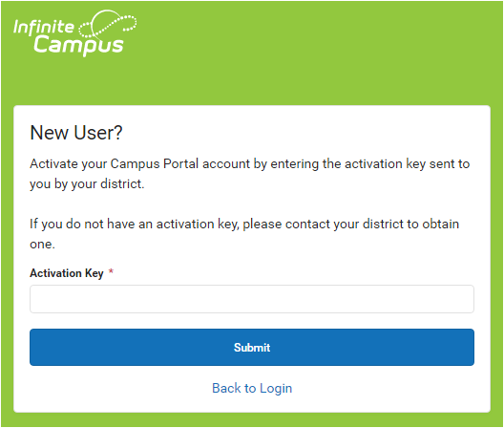Click the 'Submit' label text on the button
The image size is (504, 428).
(x=252, y=348)
